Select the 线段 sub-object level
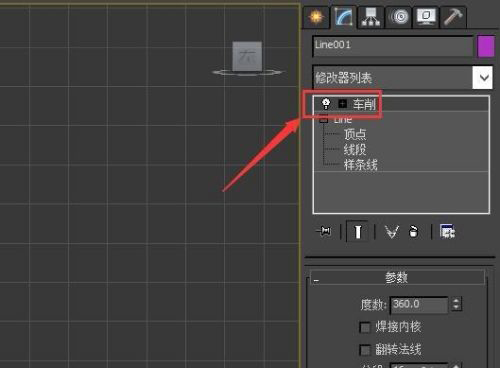The width and height of the screenshot is (500, 368). [355, 149]
